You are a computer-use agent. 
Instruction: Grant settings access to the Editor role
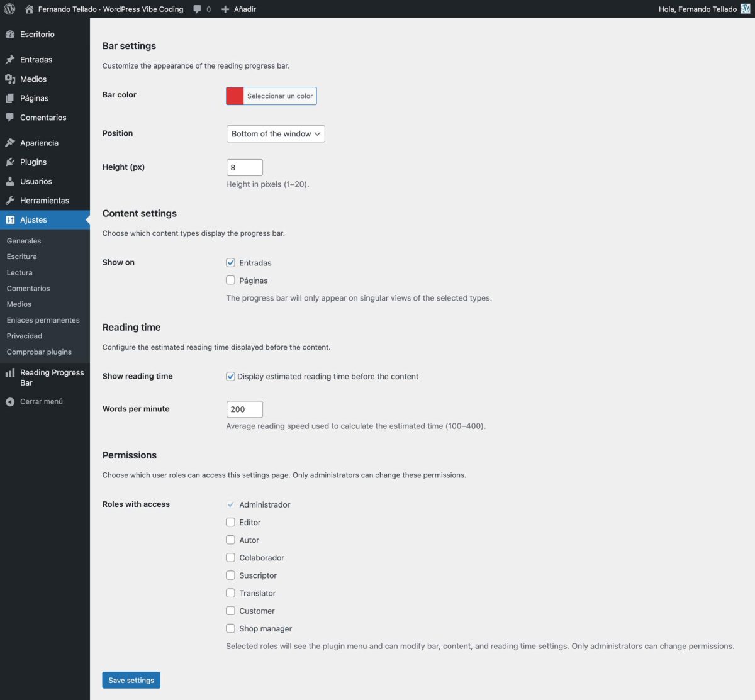point(230,522)
